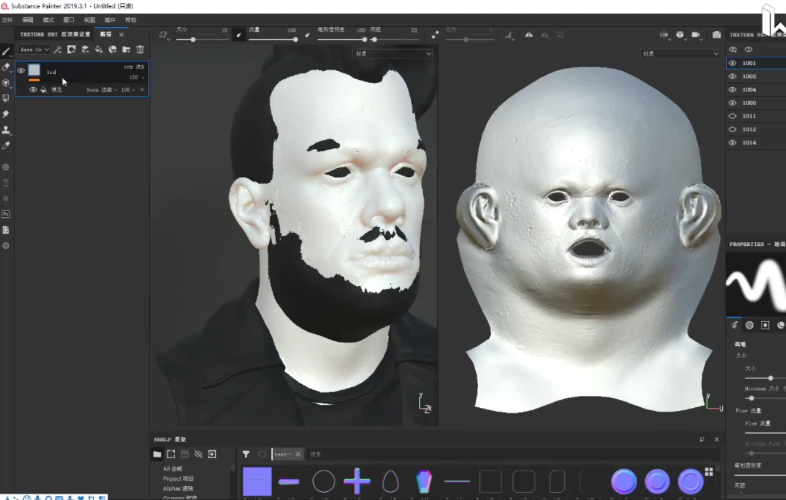
Task: Open the first menu in the menu bar
Action: pyautogui.click(x=7, y=20)
